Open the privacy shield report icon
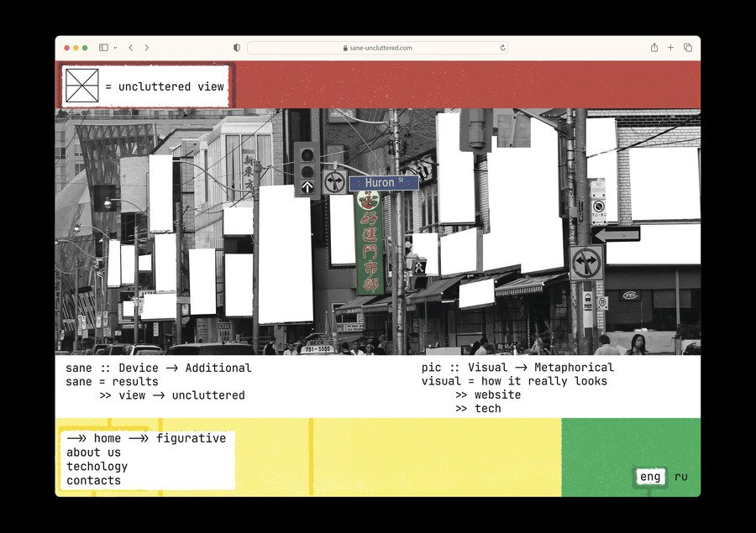The height and width of the screenshot is (533, 756). tap(236, 48)
